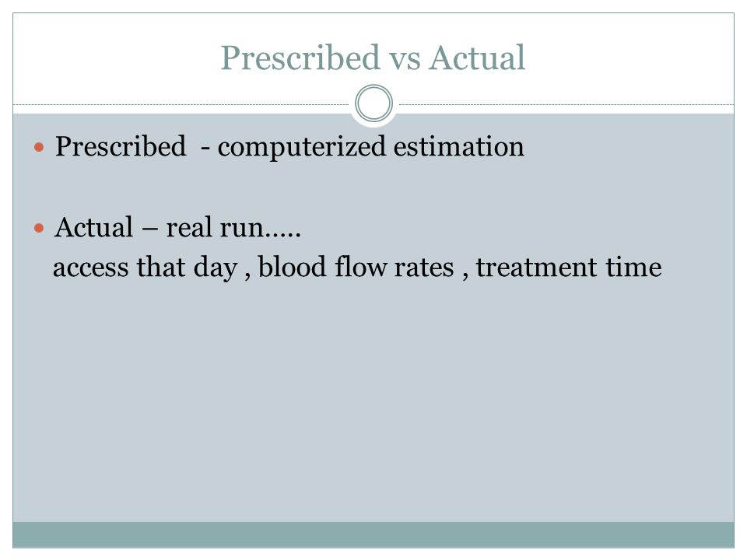Click the phrase 'treatment time'
This screenshot has width=747, height=560.
pyautogui.click(x=569, y=267)
